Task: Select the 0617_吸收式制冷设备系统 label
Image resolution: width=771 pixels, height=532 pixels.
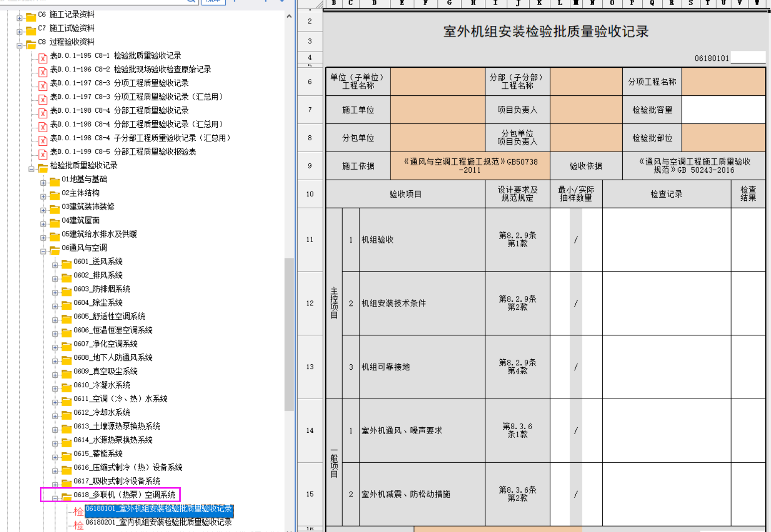Action: pyautogui.click(x=117, y=481)
